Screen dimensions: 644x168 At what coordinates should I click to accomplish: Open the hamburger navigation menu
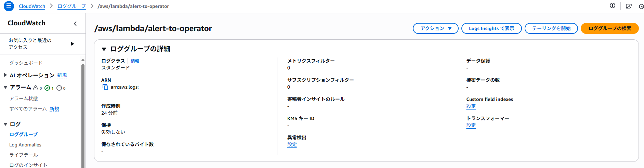[x=9, y=6]
